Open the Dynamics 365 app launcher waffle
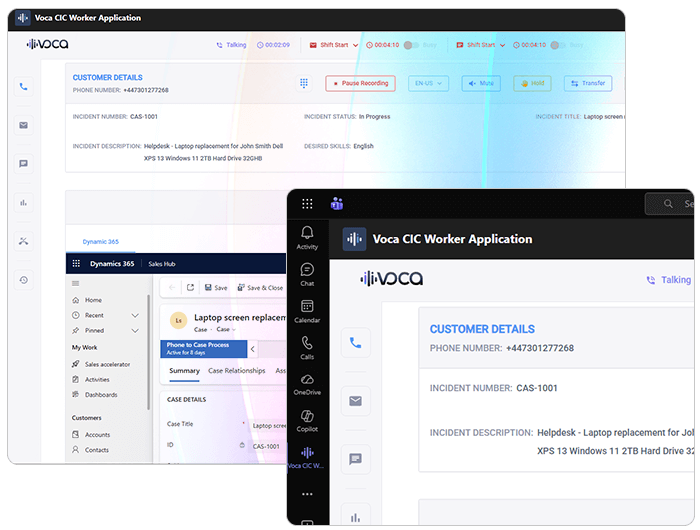Image resolution: width=700 pixels, height=530 pixels. click(75, 264)
